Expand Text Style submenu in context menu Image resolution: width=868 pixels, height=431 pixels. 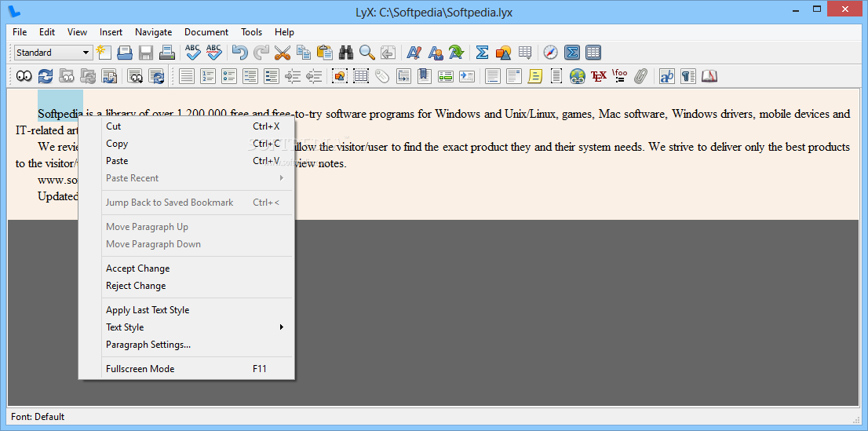pyautogui.click(x=195, y=327)
